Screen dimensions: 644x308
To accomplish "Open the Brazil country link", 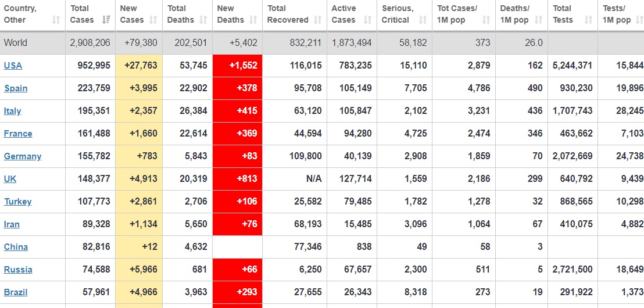I will [16, 292].
